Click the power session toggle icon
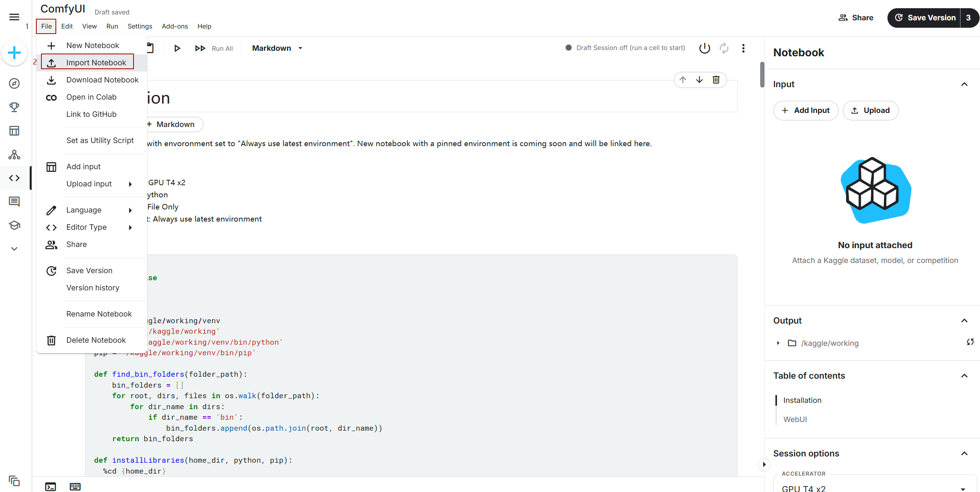980x492 pixels. 704,48
